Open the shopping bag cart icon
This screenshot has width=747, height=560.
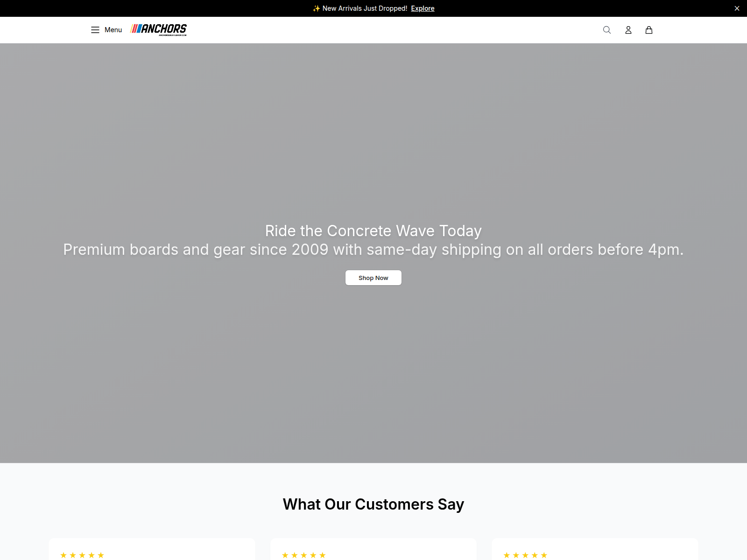click(x=649, y=30)
